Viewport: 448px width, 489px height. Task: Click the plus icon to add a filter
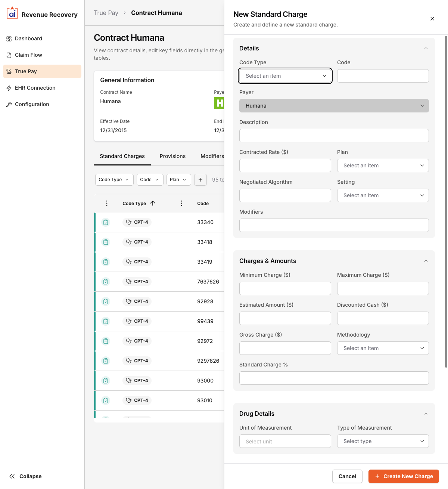(x=200, y=180)
